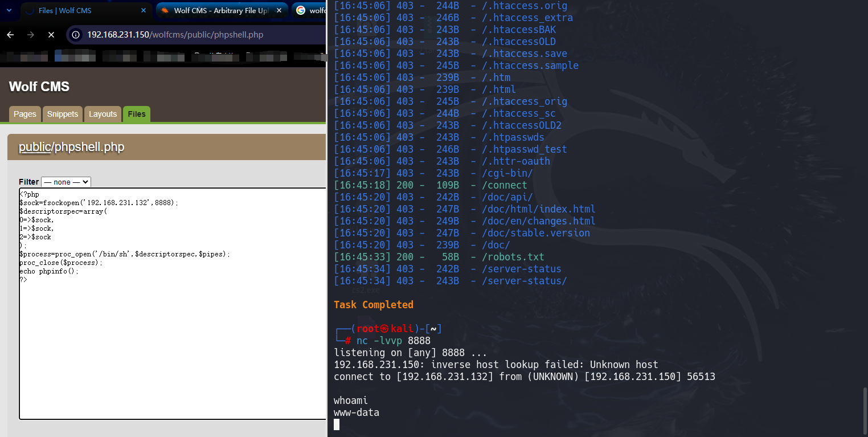Open the Filter dropdown
Screen dimensions: 868x437
click(x=66, y=182)
